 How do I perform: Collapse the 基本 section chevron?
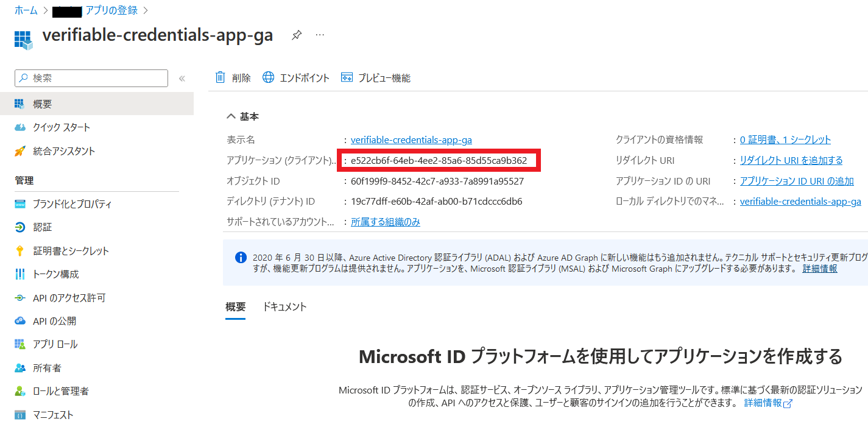coord(231,116)
